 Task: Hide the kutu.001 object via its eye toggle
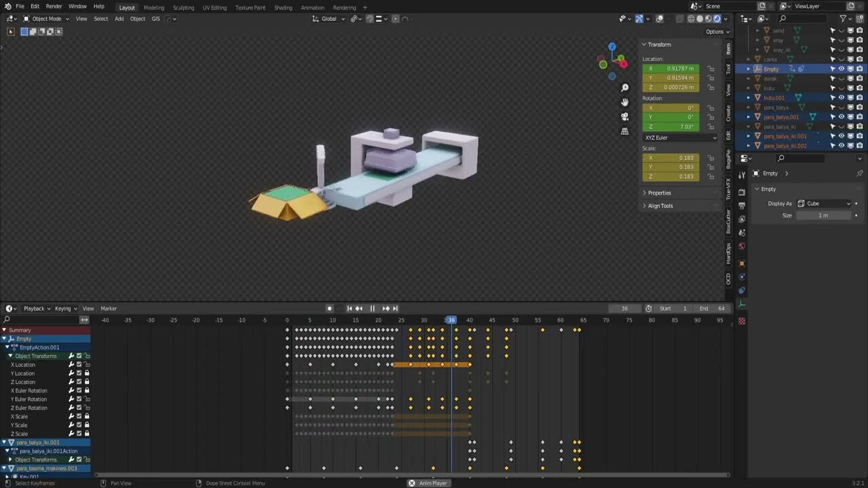coord(841,98)
